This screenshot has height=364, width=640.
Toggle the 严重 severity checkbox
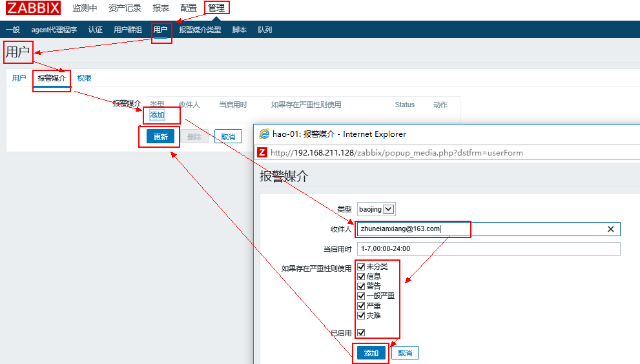(x=361, y=306)
